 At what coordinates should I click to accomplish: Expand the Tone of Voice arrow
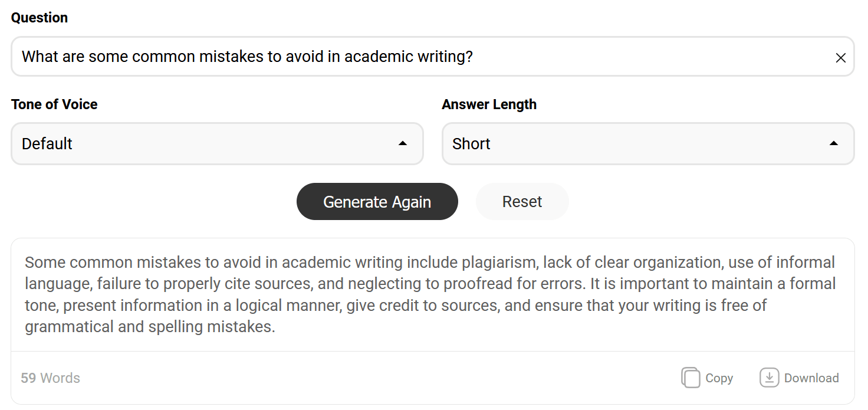click(403, 143)
